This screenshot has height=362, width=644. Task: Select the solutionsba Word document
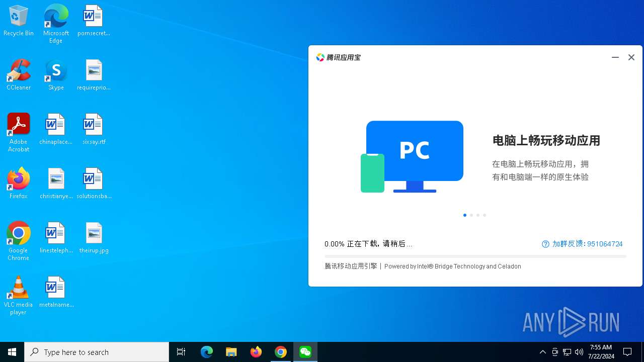pos(94,184)
